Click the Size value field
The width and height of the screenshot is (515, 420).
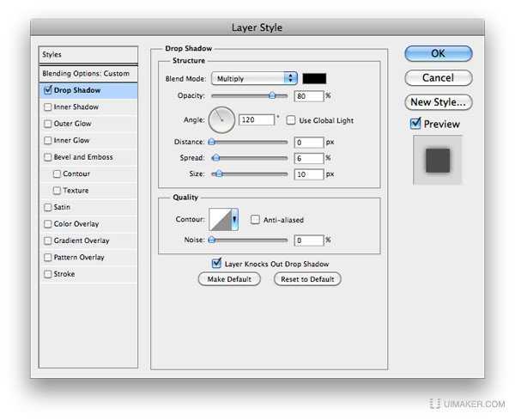click(309, 174)
